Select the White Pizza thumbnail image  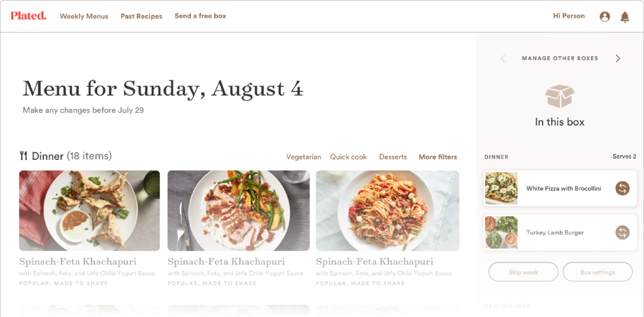click(x=501, y=188)
